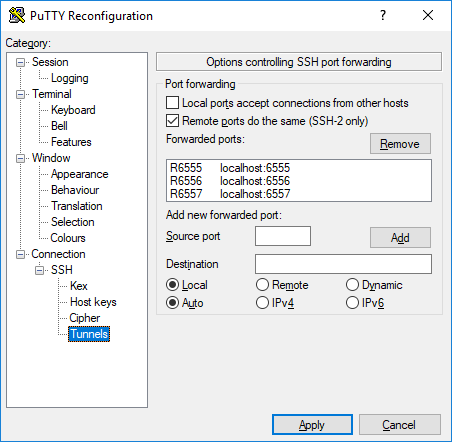Focus the Destination text field
The height and width of the screenshot is (442, 452).
pos(343,264)
